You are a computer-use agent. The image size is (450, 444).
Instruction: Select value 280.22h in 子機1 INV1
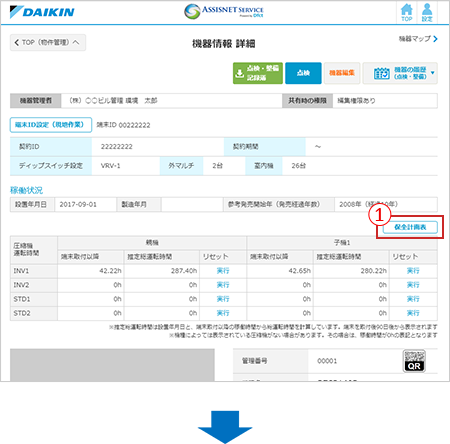point(374,271)
